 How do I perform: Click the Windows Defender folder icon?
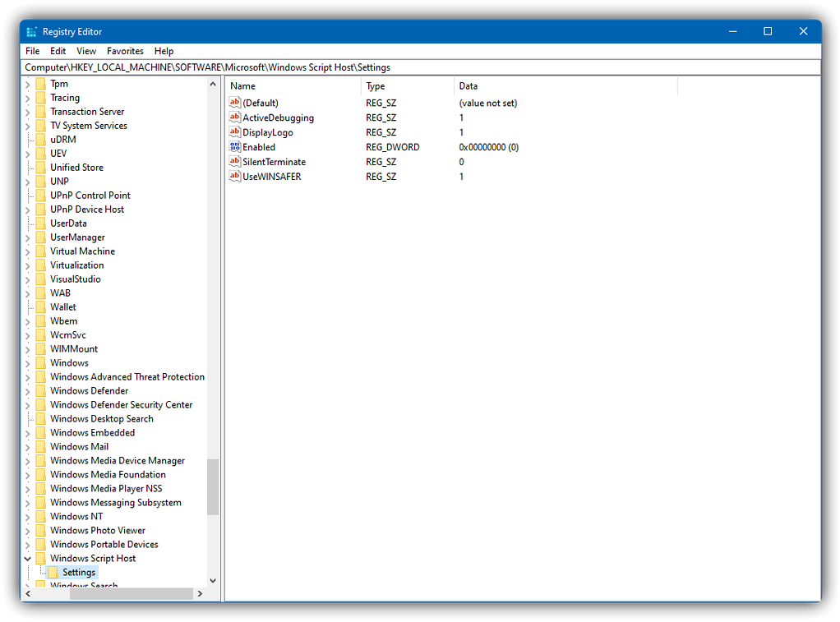click(x=40, y=391)
